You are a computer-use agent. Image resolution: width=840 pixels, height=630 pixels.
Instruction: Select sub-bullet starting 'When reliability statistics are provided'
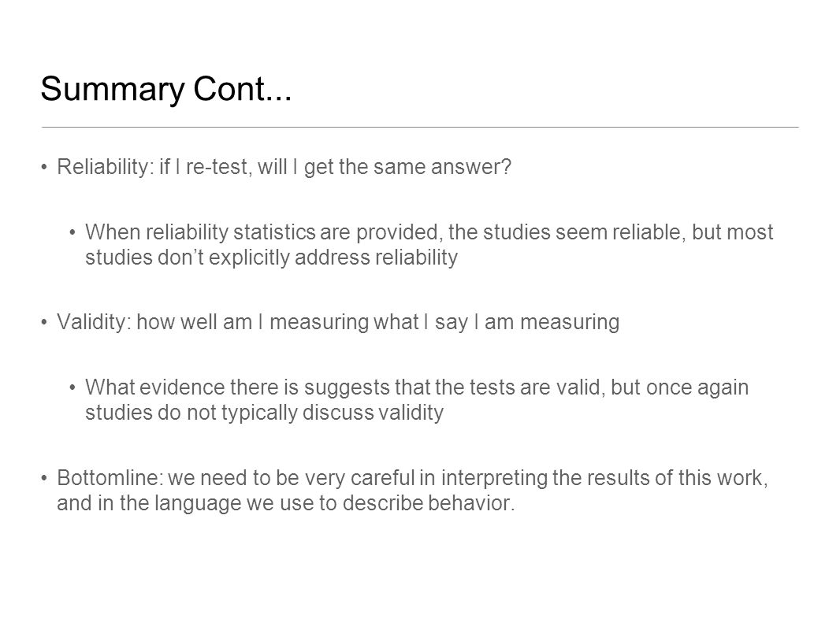(429, 245)
